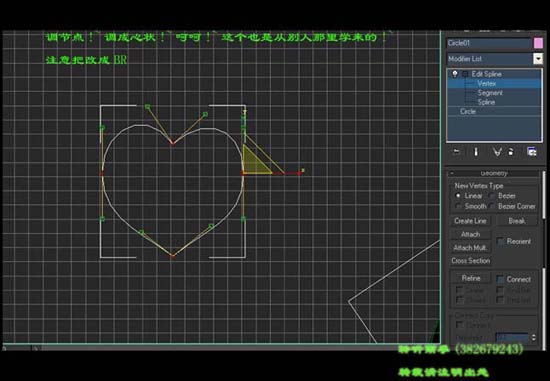This screenshot has height=381, width=550.
Task: Select the Linear vertex type radio
Action: point(458,196)
